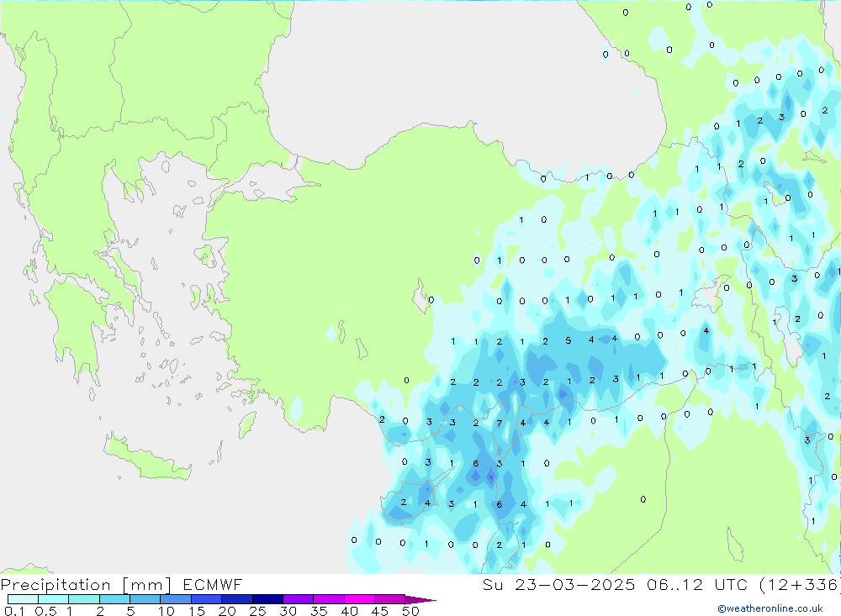
Task: Click the 5–10 mm legend color box
Action: tap(145, 599)
